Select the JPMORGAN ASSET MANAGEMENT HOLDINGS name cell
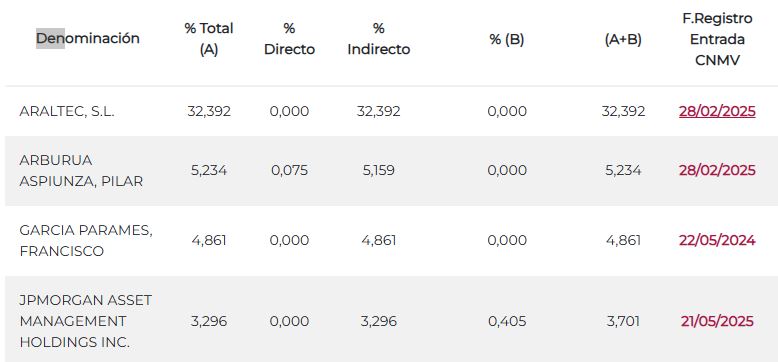The image size is (778, 362). (85, 321)
